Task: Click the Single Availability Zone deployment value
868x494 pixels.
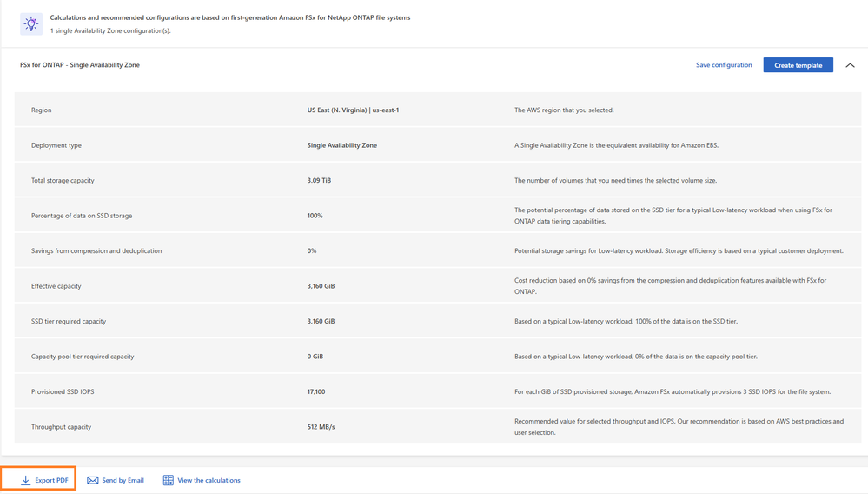Action: pos(342,145)
